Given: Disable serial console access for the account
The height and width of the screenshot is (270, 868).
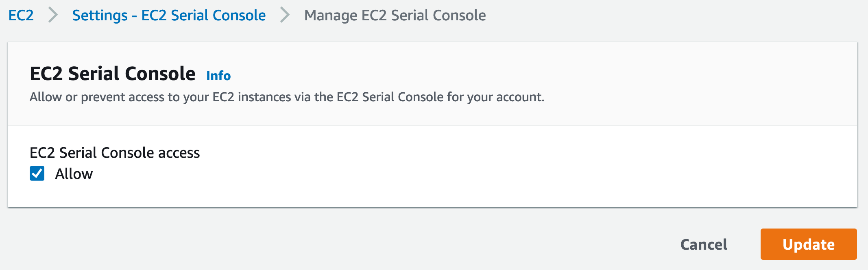Looking at the screenshot, I should pos(37,174).
